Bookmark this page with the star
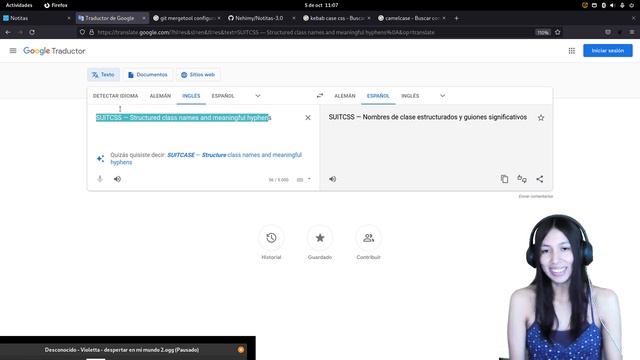 tap(558, 32)
